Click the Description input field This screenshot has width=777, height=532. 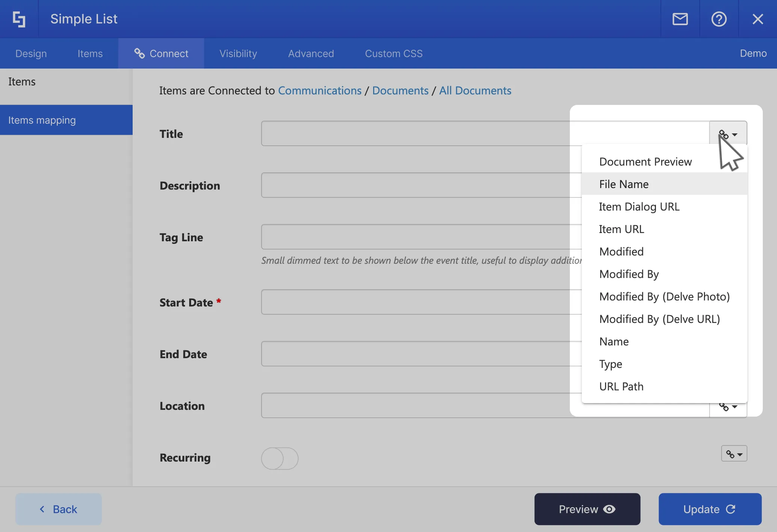pos(420,185)
